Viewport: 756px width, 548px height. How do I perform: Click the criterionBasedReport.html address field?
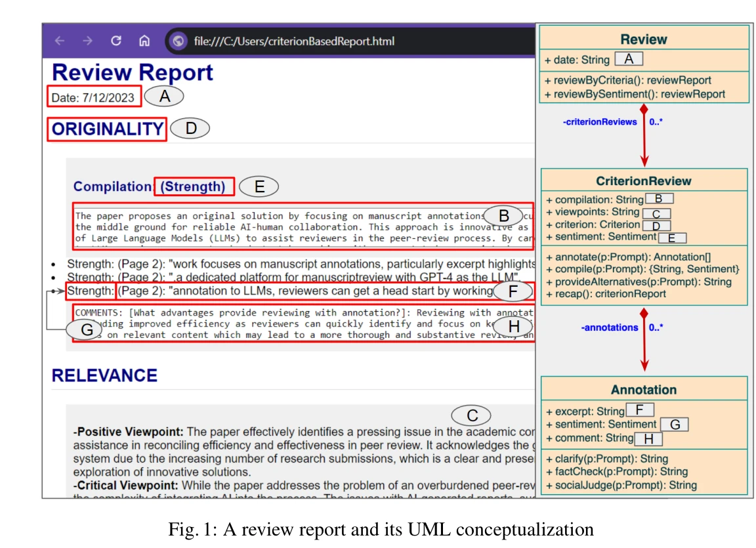point(294,42)
